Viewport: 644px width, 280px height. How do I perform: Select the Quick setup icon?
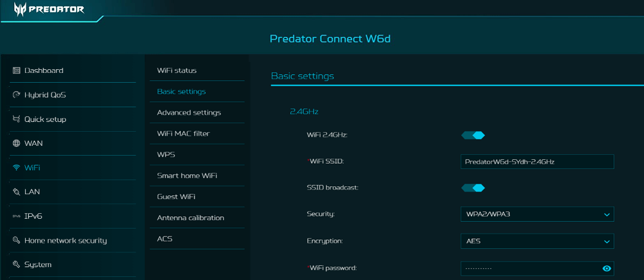click(17, 119)
